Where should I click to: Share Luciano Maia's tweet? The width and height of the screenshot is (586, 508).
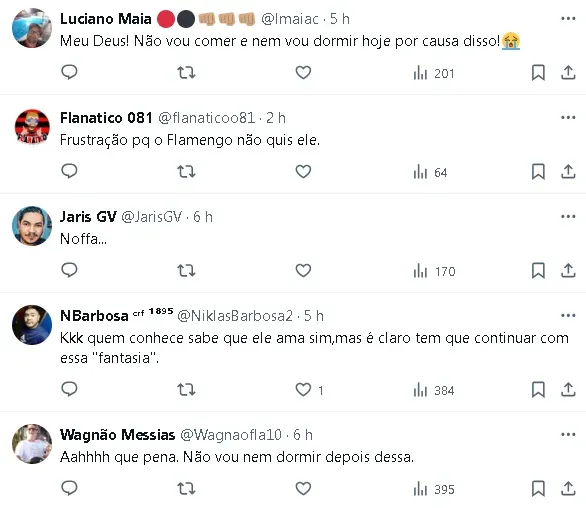click(568, 73)
